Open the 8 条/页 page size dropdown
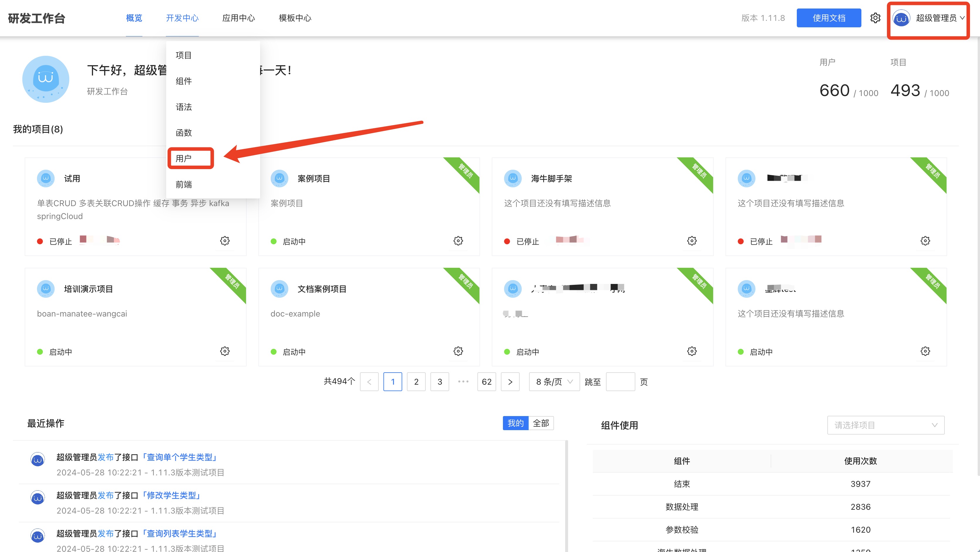Screen dimensions: 980x552 point(554,382)
